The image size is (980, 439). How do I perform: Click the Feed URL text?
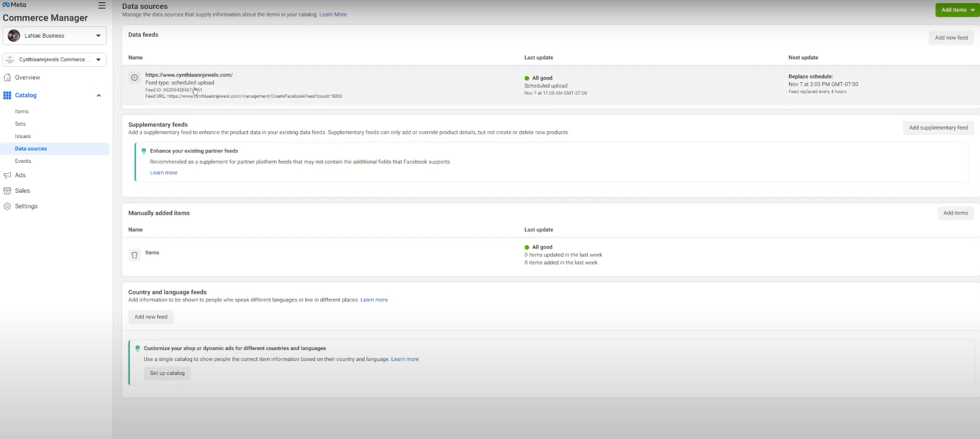(x=244, y=96)
